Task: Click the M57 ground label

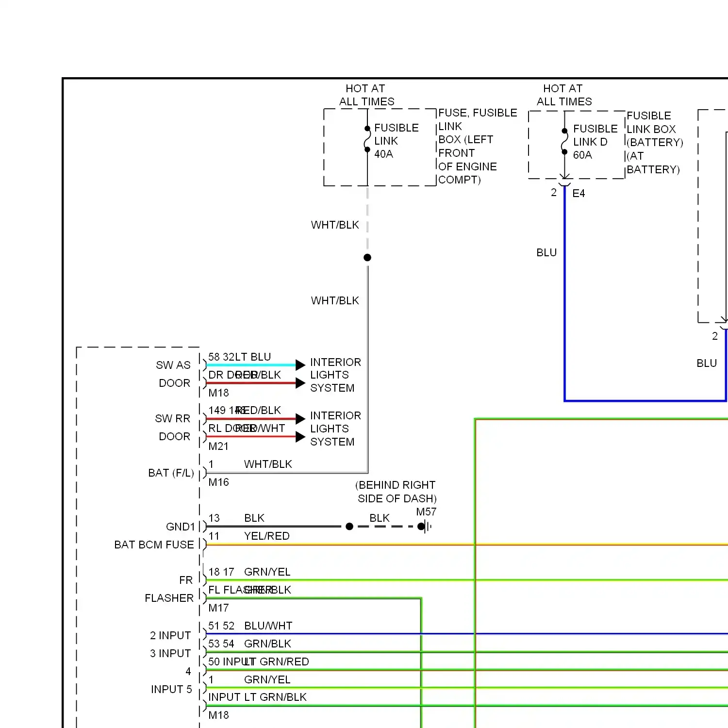Action: click(426, 512)
